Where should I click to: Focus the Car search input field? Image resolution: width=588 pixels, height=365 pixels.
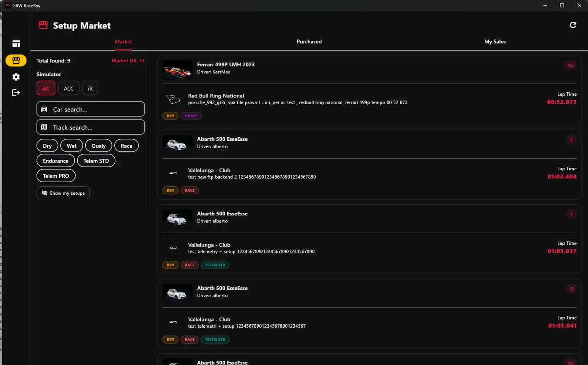pyautogui.click(x=91, y=109)
